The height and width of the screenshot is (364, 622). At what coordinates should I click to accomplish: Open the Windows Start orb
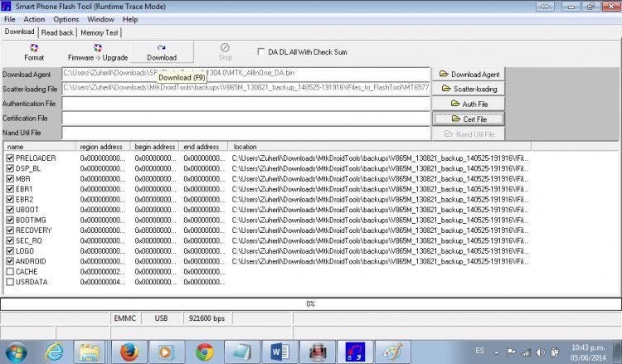click(x=17, y=352)
